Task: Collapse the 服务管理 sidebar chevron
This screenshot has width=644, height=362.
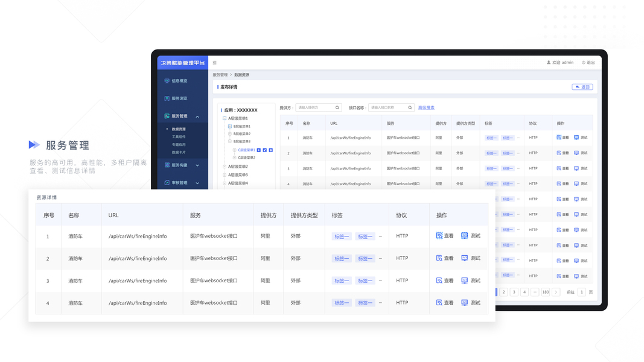Action: [x=197, y=116]
